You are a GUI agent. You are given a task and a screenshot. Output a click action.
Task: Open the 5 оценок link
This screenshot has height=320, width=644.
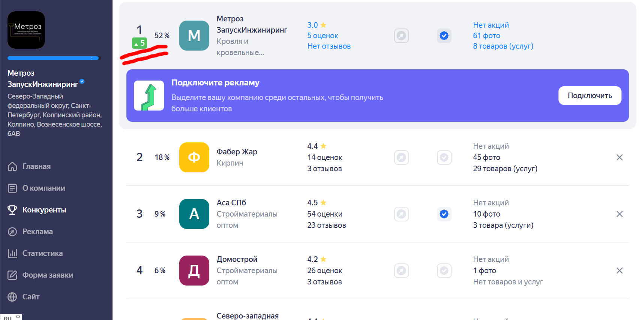click(323, 36)
